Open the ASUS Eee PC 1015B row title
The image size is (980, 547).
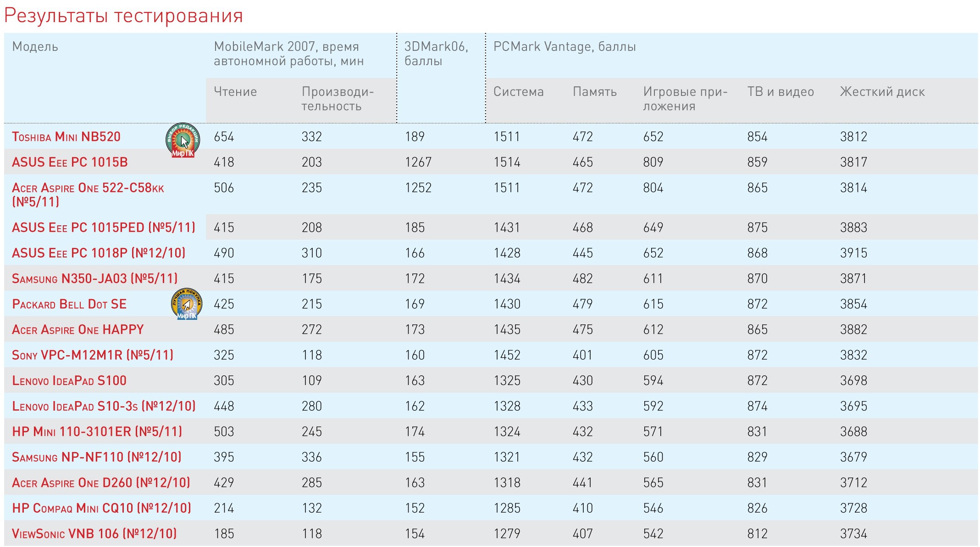70,162
